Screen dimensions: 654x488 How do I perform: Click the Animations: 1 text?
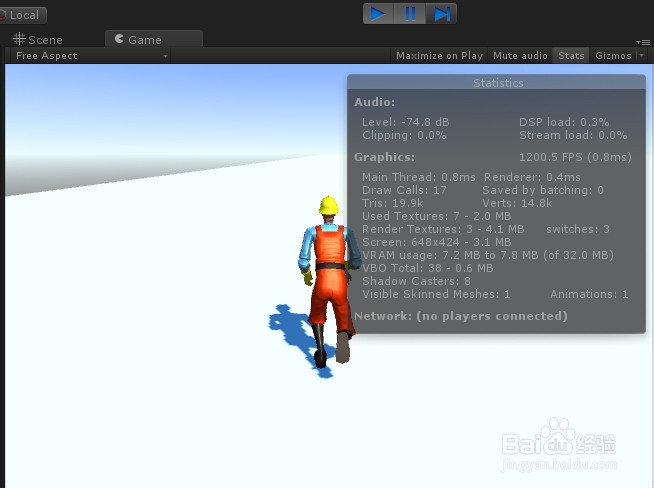pyautogui.click(x=589, y=294)
